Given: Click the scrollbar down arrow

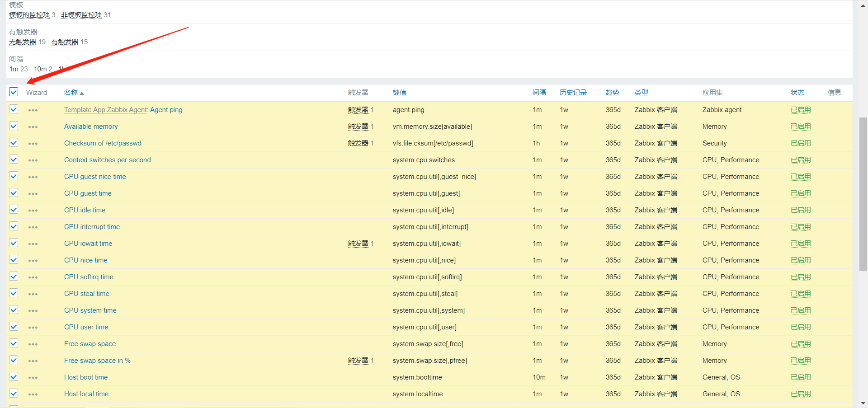Looking at the screenshot, I should coord(863,403).
